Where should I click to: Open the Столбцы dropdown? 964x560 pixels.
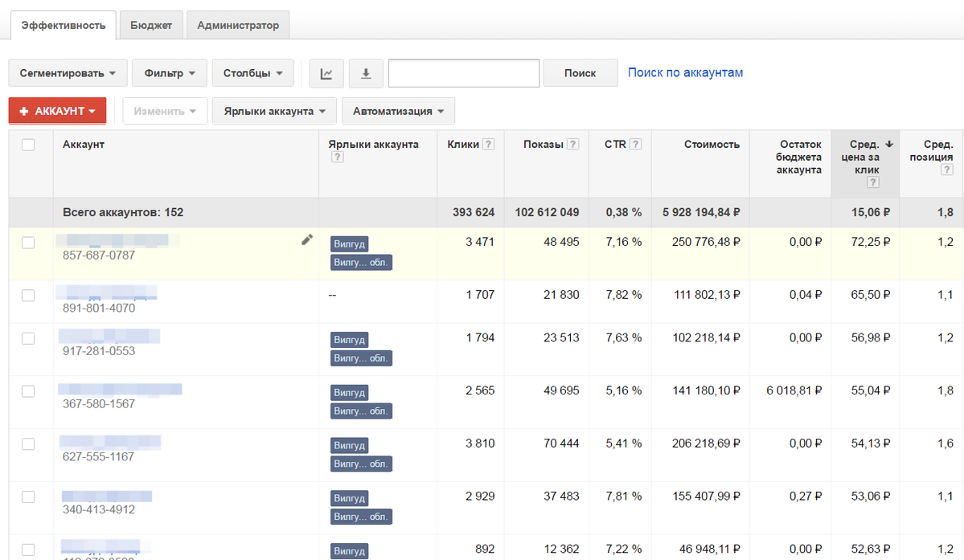[x=252, y=73]
